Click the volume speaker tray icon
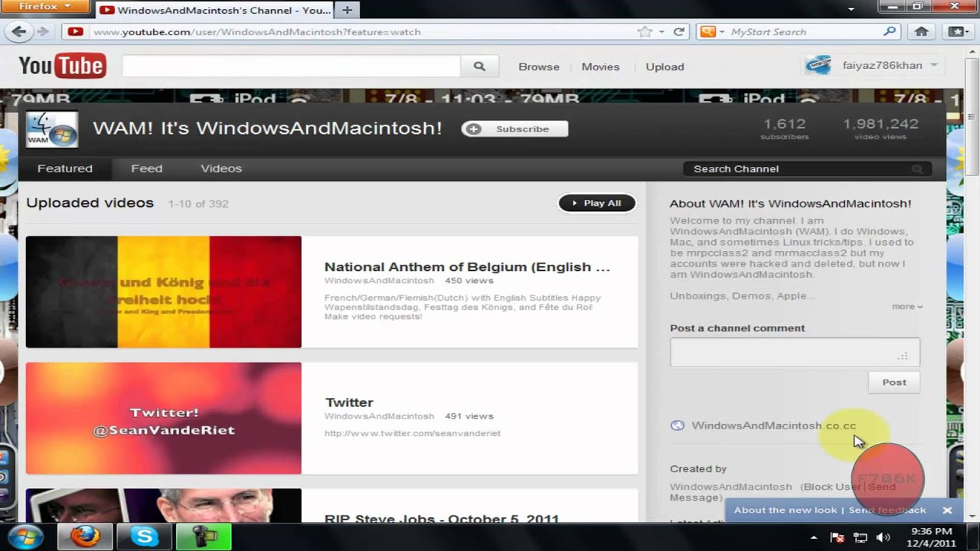 click(883, 537)
